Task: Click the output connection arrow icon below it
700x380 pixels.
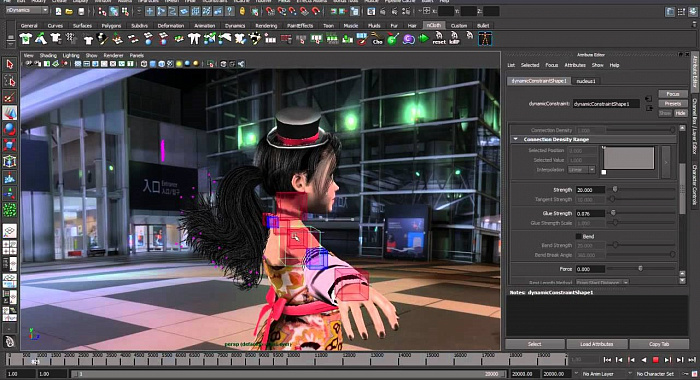Action: coord(649,108)
